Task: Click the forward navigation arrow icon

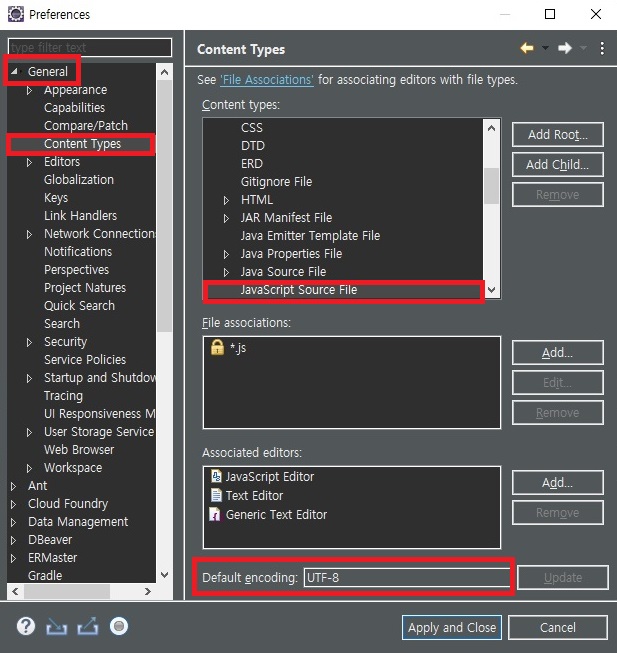Action: (565, 48)
